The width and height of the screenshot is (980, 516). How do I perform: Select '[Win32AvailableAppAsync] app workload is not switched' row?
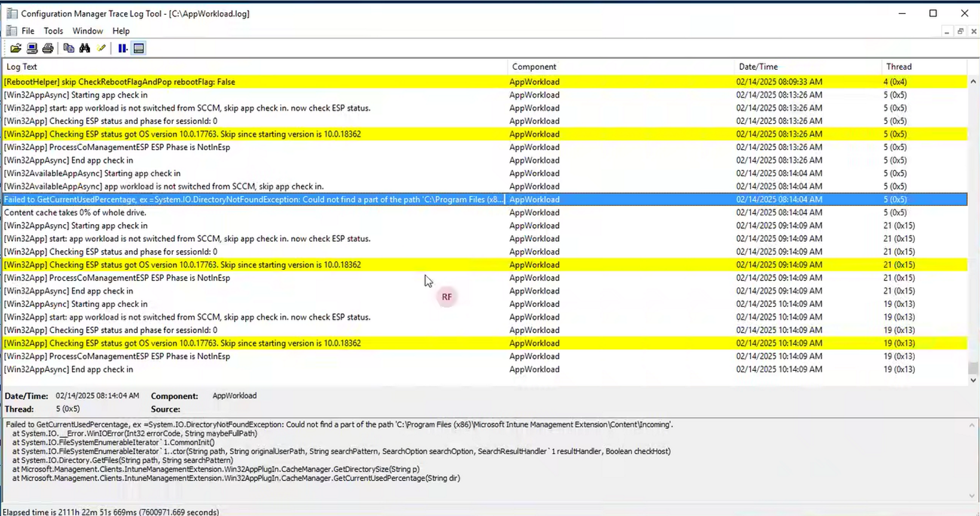(485, 186)
